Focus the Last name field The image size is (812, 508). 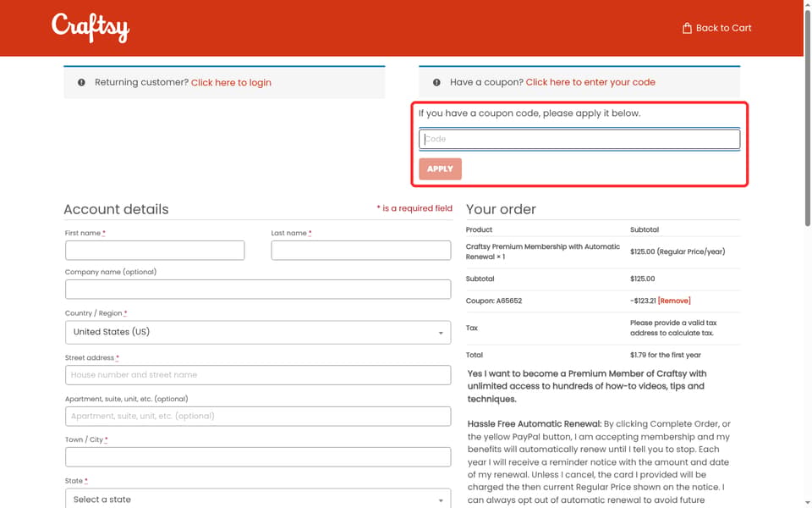click(361, 251)
